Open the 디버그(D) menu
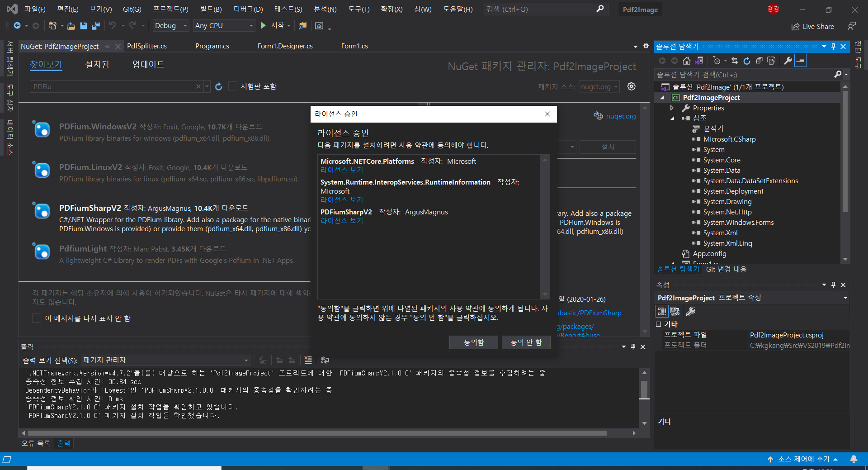The height and width of the screenshot is (470, 868). pos(248,9)
